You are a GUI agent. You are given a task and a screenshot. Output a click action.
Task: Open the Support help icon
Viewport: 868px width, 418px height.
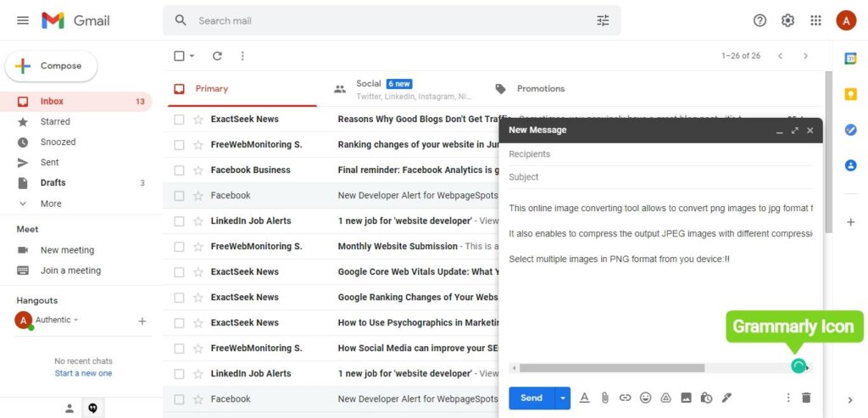coord(760,20)
